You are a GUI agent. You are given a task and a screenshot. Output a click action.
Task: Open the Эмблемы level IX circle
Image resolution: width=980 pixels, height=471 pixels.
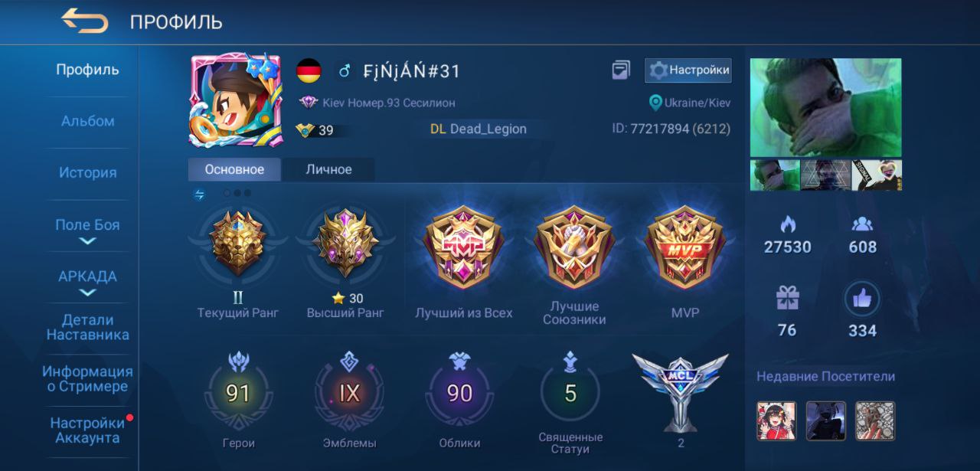[349, 393]
